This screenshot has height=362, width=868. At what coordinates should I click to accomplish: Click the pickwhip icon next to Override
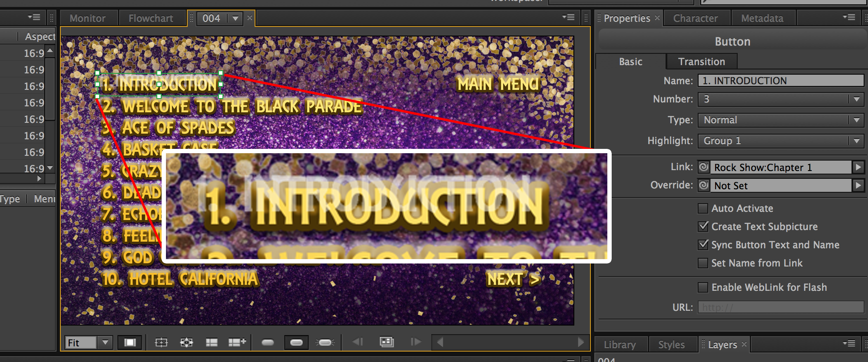pyautogui.click(x=703, y=185)
